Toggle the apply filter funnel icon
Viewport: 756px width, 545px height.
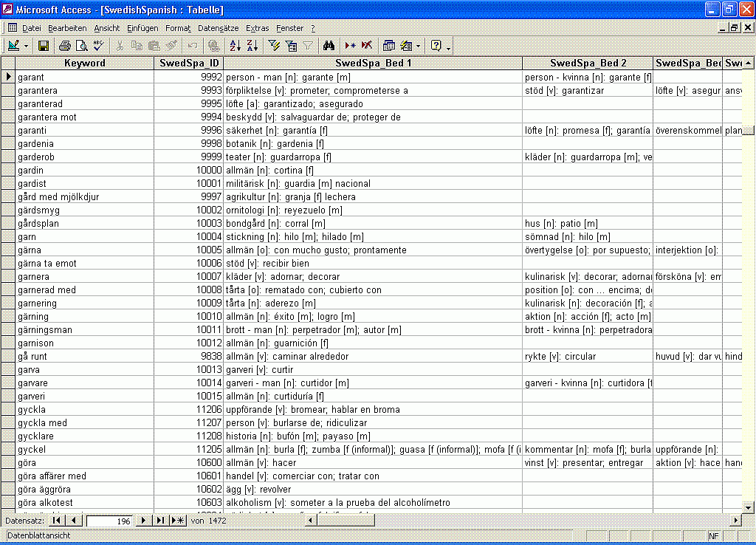[x=308, y=46]
